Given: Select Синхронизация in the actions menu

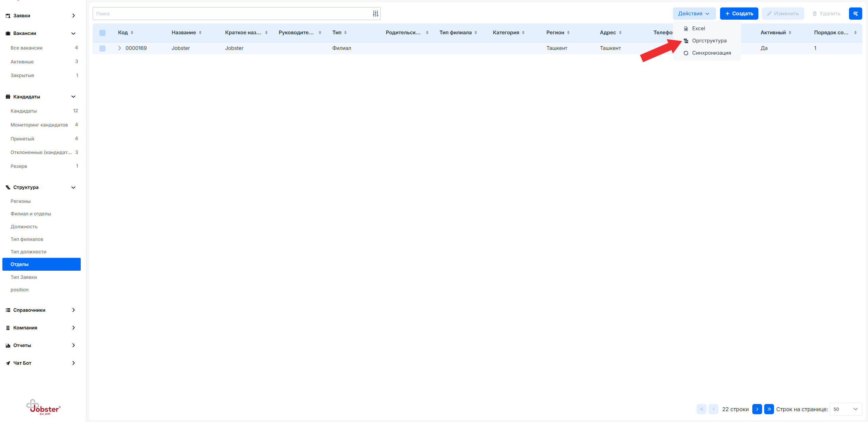Looking at the screenshot, I should (711, 53).
